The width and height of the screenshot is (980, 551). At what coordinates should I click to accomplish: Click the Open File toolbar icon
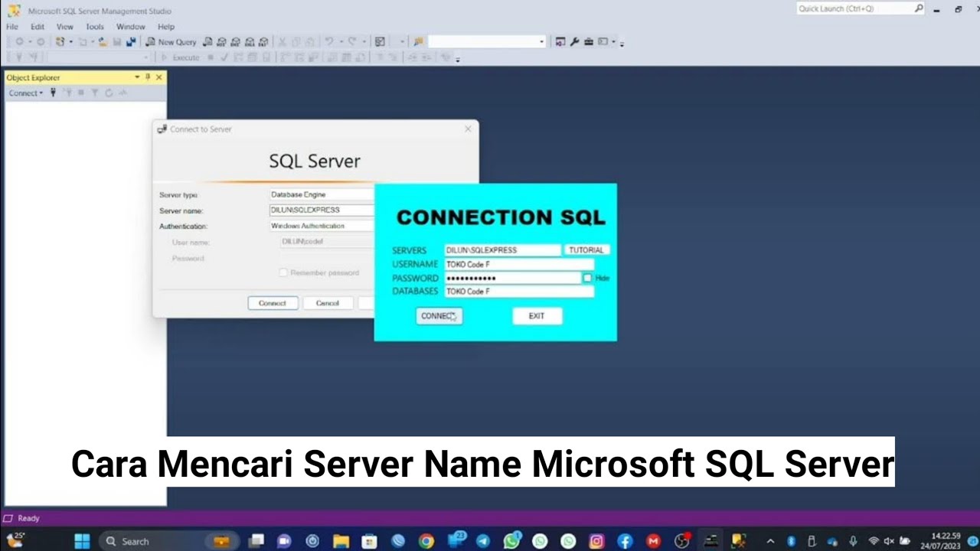point(103,42)
